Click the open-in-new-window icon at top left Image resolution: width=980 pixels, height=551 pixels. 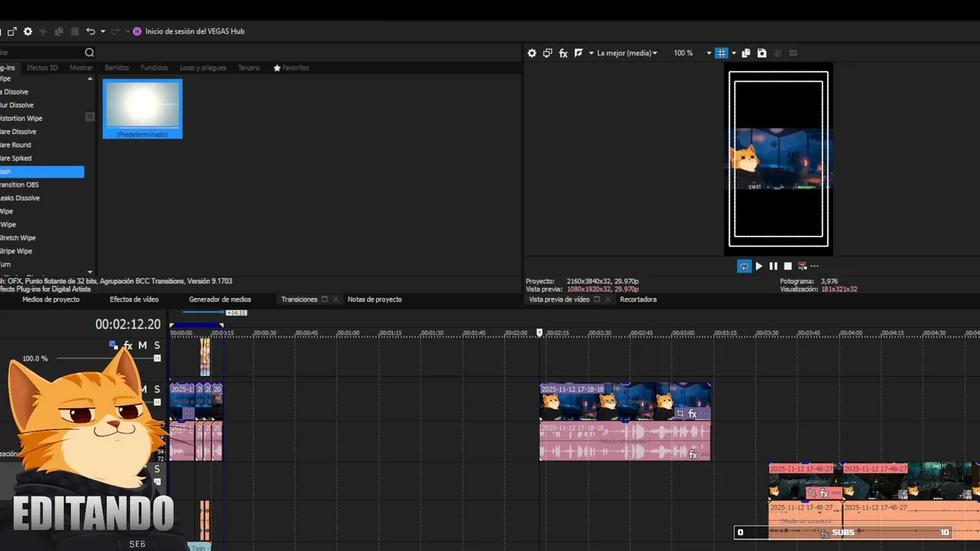click(11, 31)
